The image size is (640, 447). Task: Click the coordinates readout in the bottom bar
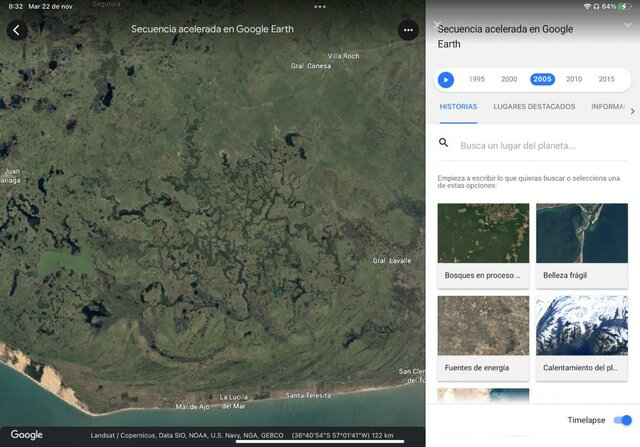[342, 435]
